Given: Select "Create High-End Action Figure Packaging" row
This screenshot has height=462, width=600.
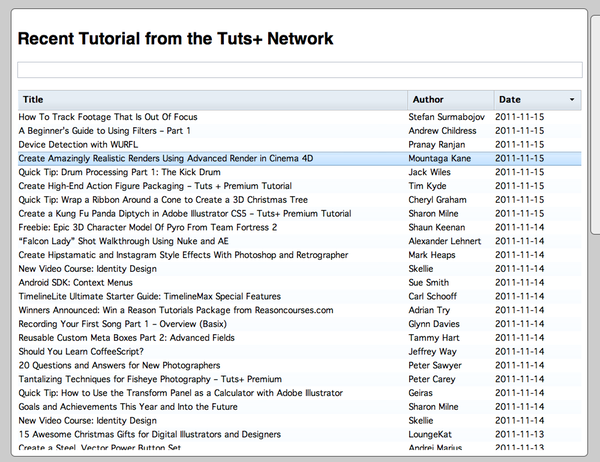Looking at the screenshot, I should 300,186.
